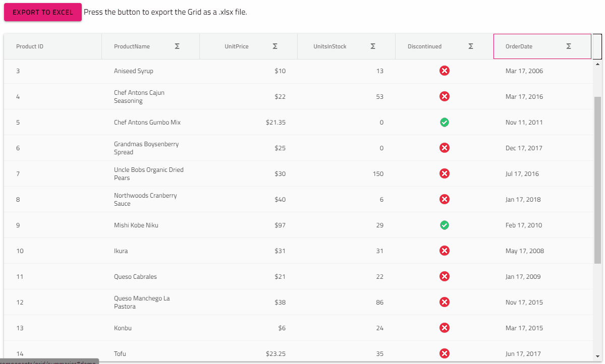Image resolution: width=605 pixels, height=364 pixels.
Task: Click the Queso Cabrales product name cell
Action: tap(135, 277)
